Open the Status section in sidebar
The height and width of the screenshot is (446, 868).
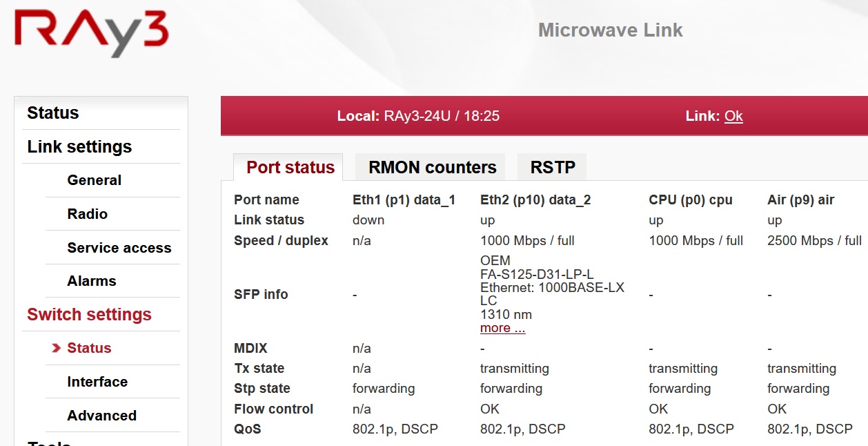click(x=53, y=113)
